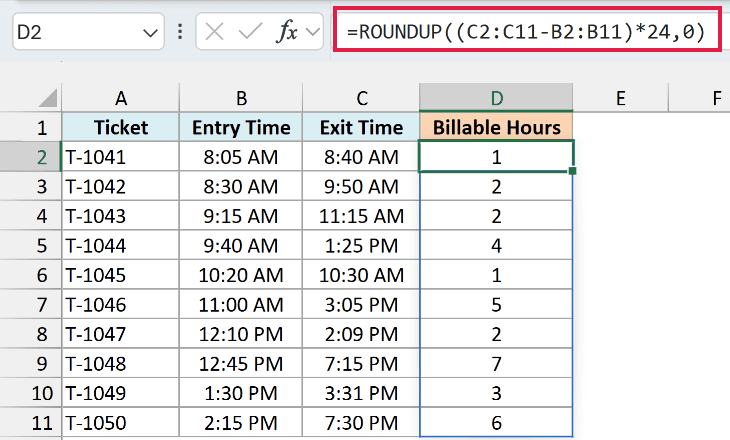
Task: Select row 1 header
Action: click(x=31, y=127)
